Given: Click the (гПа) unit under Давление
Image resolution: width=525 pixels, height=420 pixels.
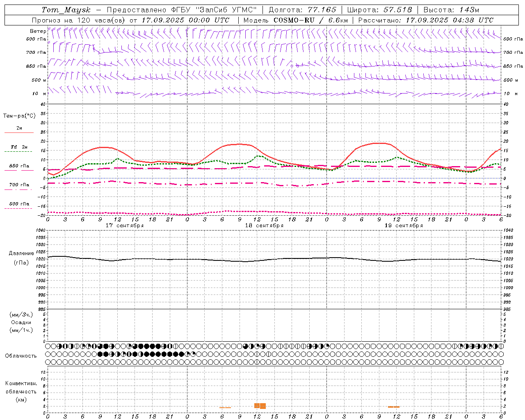Looking at the screenshot, I should [x=21, y=262].
